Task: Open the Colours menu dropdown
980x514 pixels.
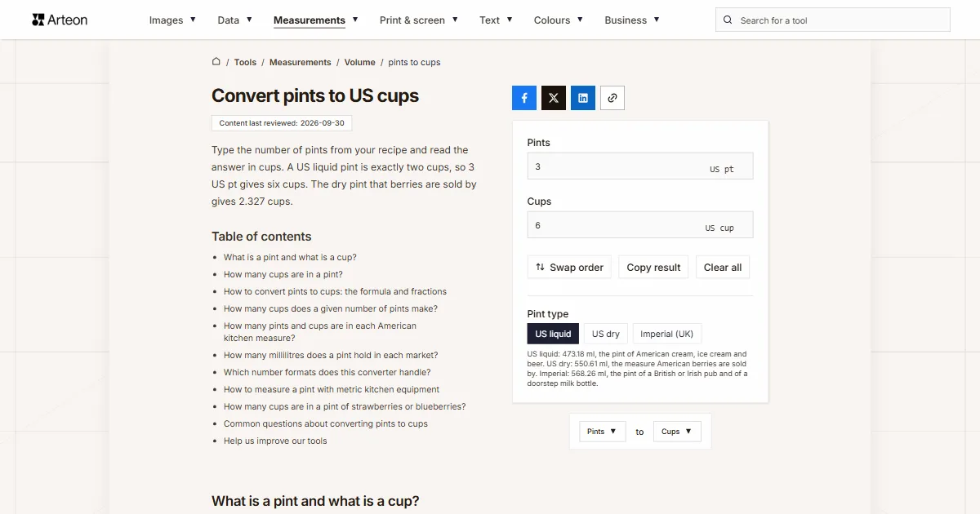Action: tap(559, 20)
